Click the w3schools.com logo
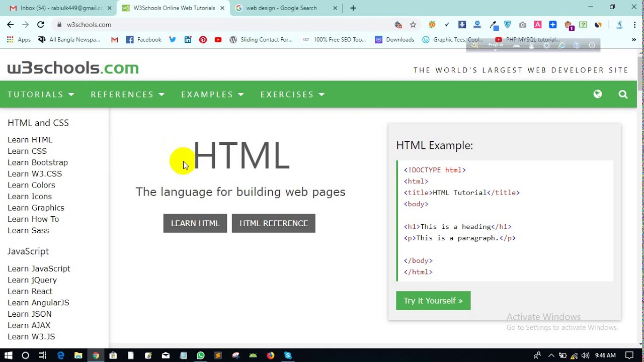The image size is (644, 362). pos(73,68)
